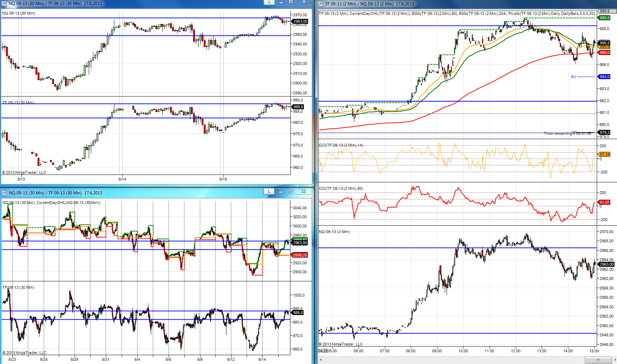The height and width of the screenshot is (364, 617).
Task: Click the CCI(TF 09-13 (2 Min),50) panel label
Action: [341, 188]
